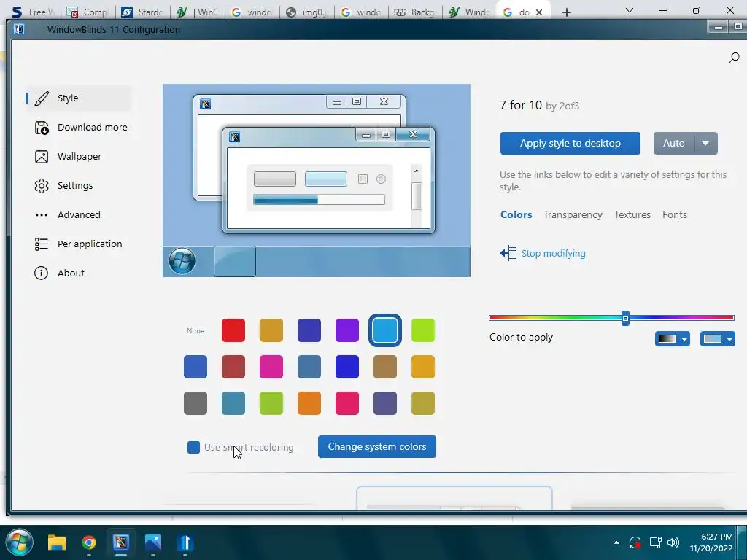Image resolution: width=747 pixels, height=560 pixels.
Task: Click the Per application list icon
Action: pyautogui.click(x=42, y=244)
